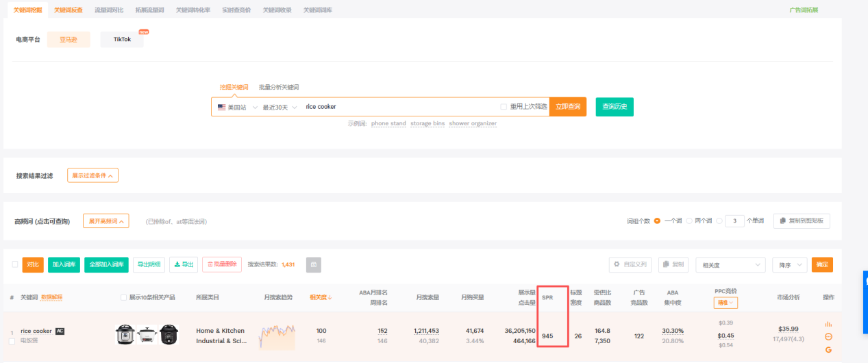
Task: Click the grey calendar icon button
Action: click(313, 264)
